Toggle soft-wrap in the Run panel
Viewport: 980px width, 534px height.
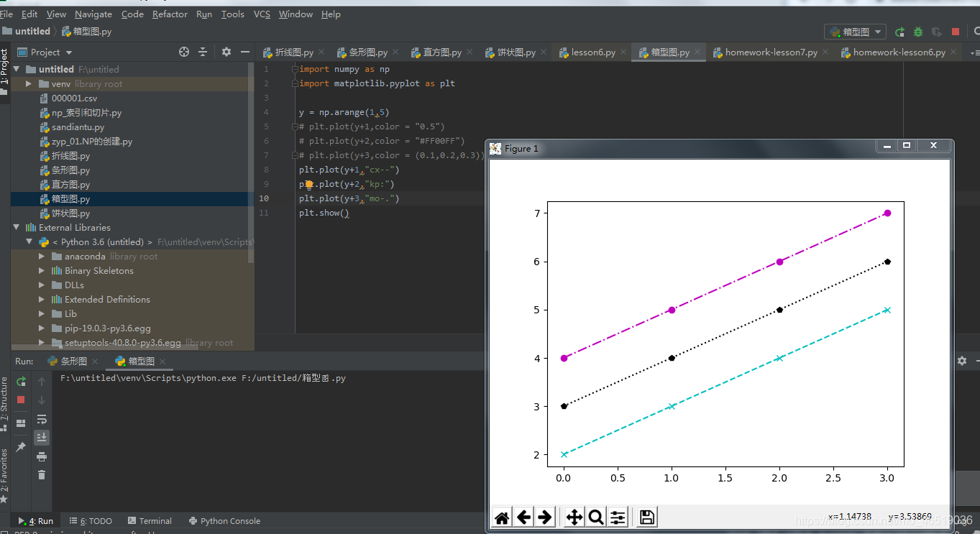[x=42, y=419]
